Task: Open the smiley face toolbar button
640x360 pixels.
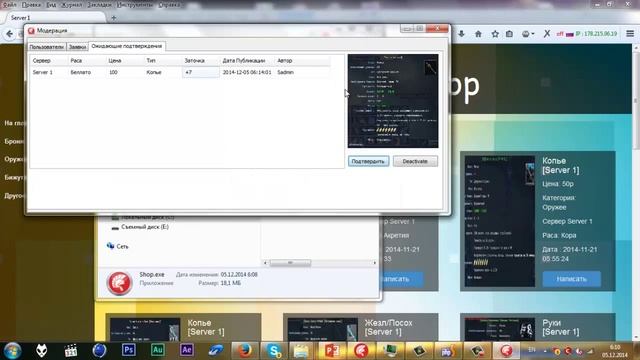Action: pyautogui.click(x=528, y=34)
